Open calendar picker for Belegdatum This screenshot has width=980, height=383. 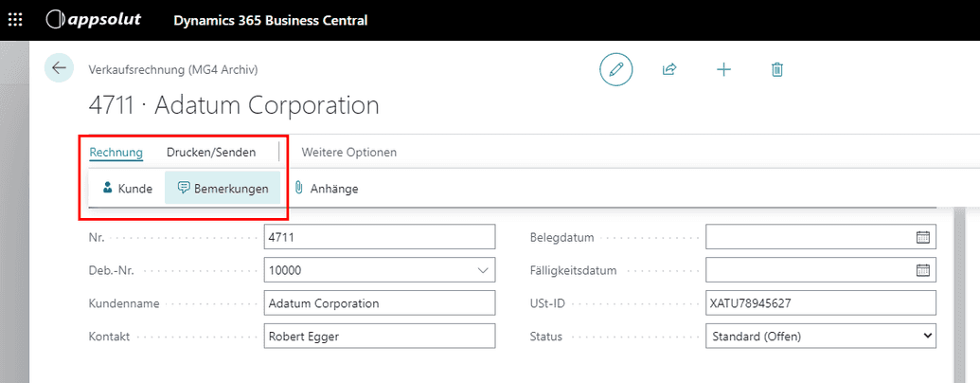pyautogui.click(x=923, y=237)
